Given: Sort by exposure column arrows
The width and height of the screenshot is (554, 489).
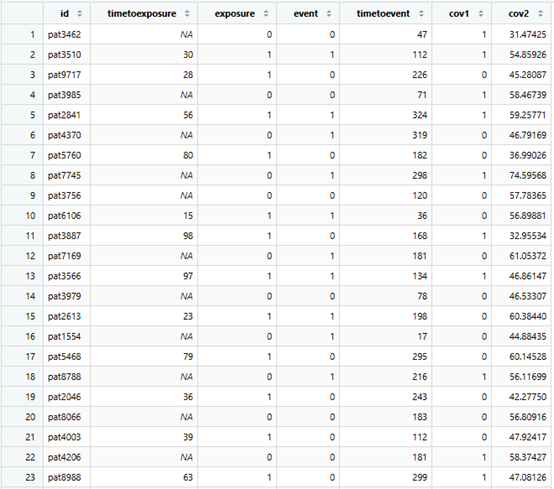Looking at the screenshot, I should [266, 14].
